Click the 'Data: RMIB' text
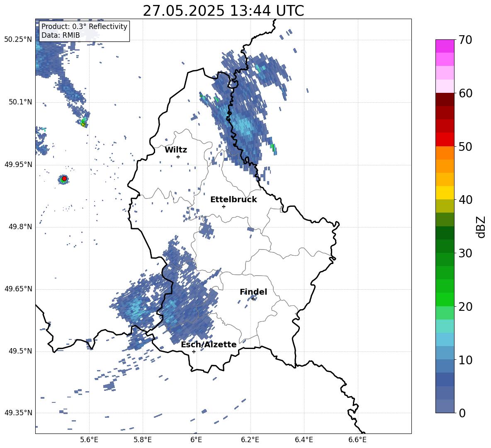491x448 pixels. point(61,35)
